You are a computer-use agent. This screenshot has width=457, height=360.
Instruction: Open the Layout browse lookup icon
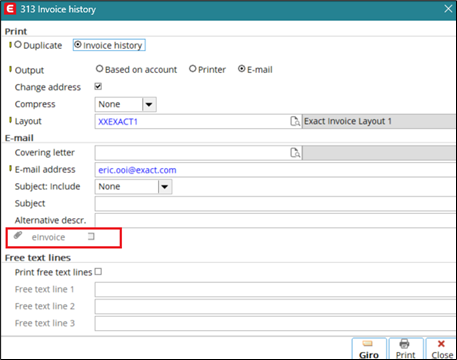295,121
